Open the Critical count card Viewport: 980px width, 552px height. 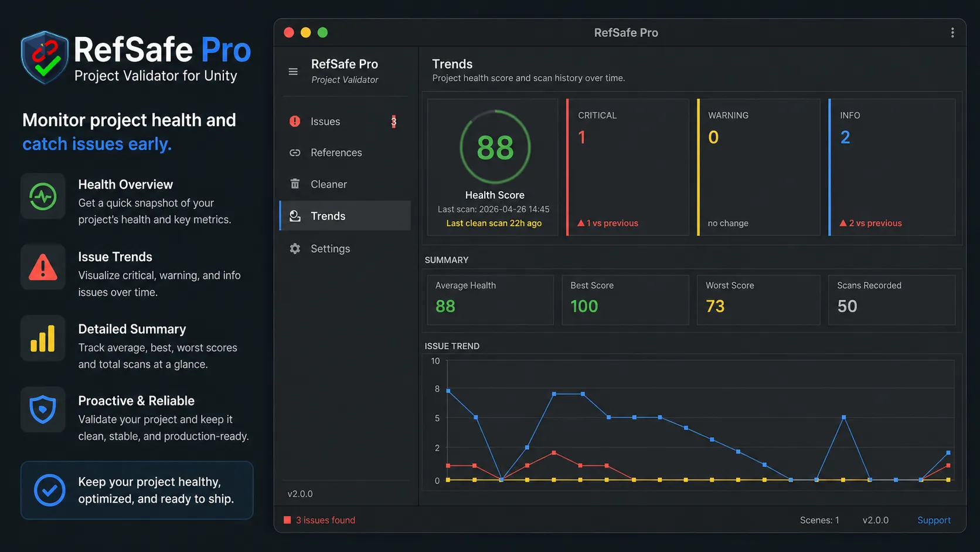(x=627, y=167)
